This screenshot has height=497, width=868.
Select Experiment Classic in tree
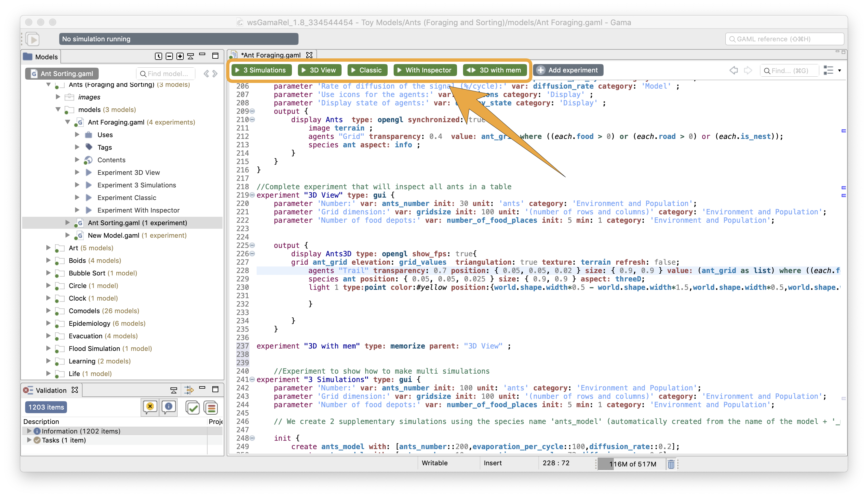click(x=127, y=197)
